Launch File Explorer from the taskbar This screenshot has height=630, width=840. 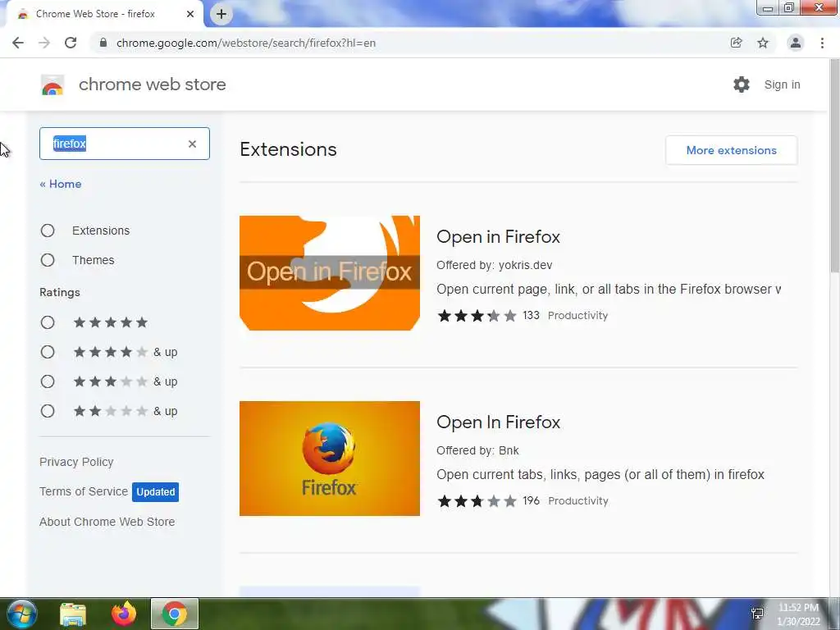click(x=73, y=614)
